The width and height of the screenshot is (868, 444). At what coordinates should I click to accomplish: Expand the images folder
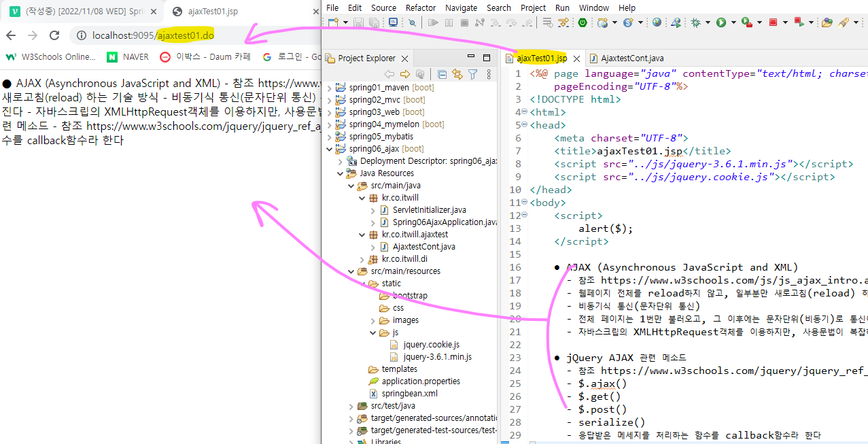[x=373, y=320]
